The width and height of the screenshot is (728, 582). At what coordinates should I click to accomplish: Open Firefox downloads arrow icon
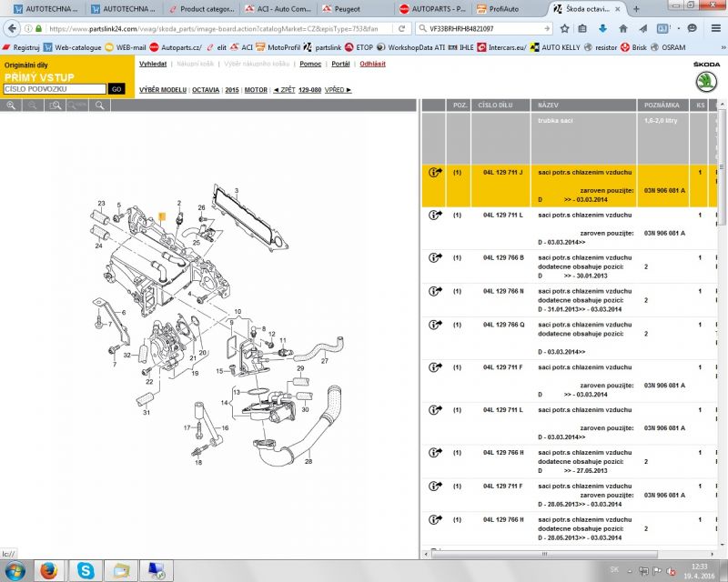(602, 28)
